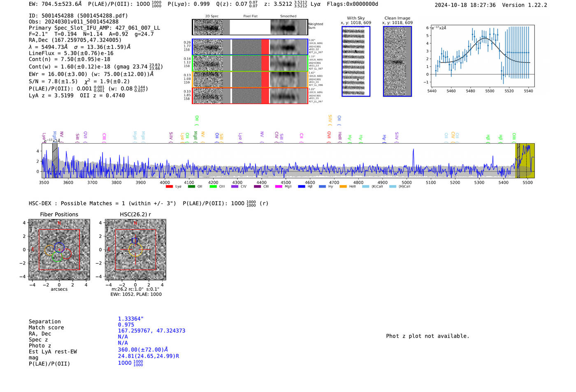
Task: Click the Flags:0x0000000d header text
Action: pyautogui.click(x=352, y=4)
